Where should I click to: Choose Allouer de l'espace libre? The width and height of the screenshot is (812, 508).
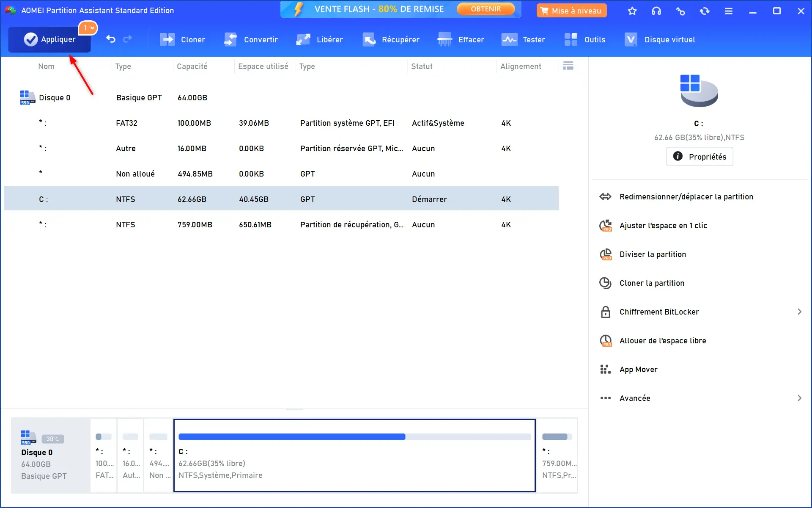[x=662, y=341]
